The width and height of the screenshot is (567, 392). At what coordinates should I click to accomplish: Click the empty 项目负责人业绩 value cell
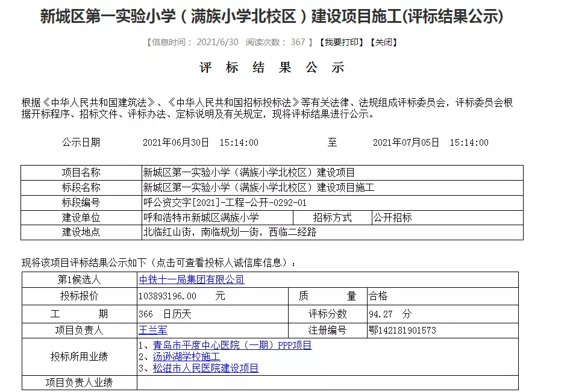pyautogui.click(x=325, y=382)
